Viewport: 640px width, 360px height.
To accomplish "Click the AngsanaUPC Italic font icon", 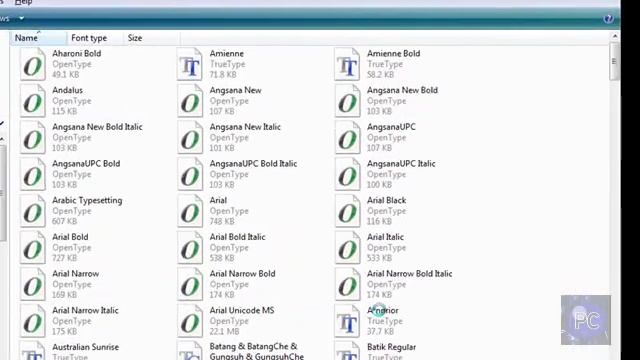I will pos(347,174).
